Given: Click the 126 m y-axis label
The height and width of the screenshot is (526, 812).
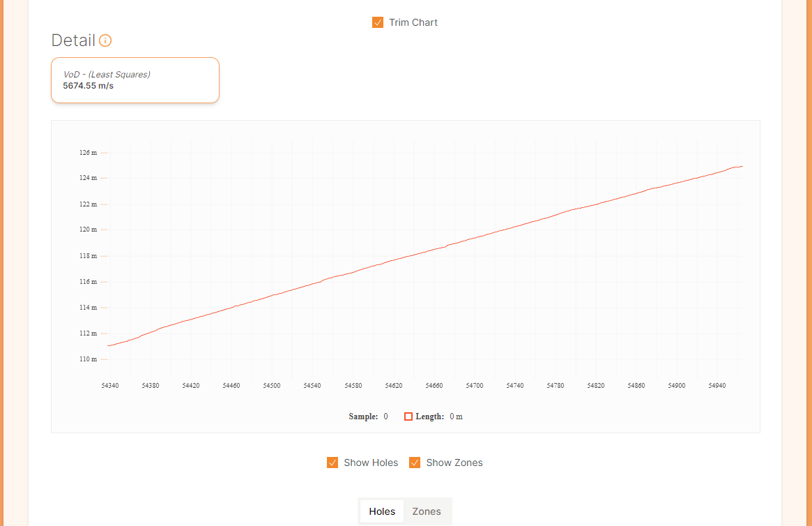Looking at the screenshot, I should (88, 153).
